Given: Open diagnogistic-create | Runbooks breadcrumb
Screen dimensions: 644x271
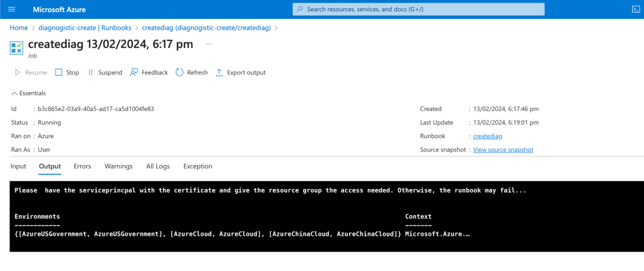Looking at the screenshot, I should coord(84,28).
